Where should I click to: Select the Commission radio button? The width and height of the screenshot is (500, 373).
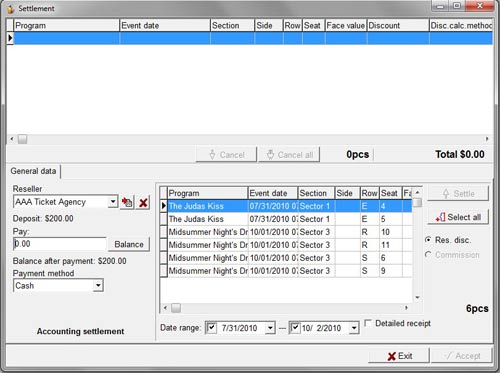(x=428, y=255)
